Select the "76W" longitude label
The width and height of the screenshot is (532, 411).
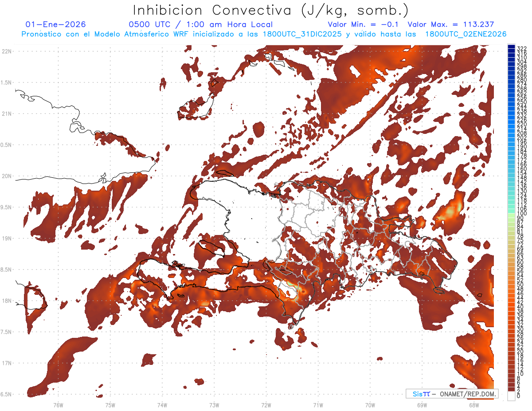[x=58, y=405]
